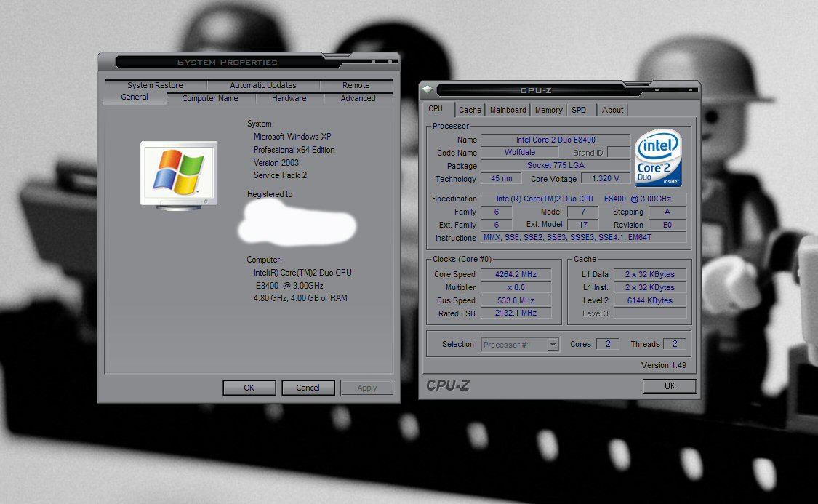
Task: Click the Multiplier value 'x 8.0'
Action: click(516, 287)
